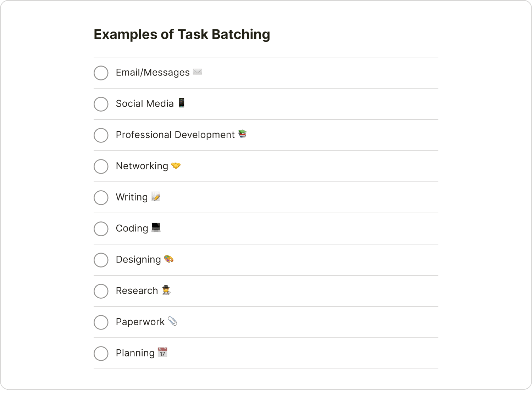Mark Social Media as complete
The width and height of the screenshot is (532, 400).
coord(101,104)
